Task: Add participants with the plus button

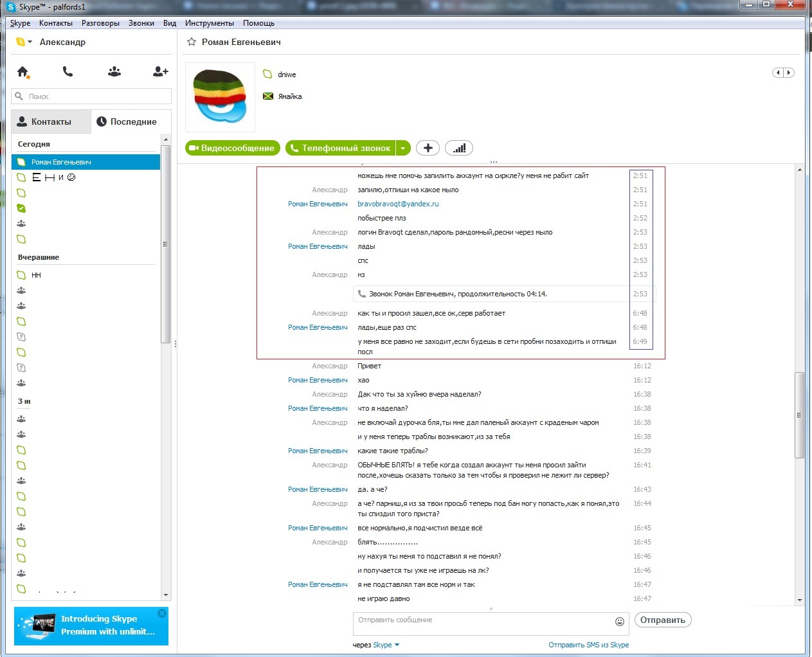Action: (x=428, y=148)
